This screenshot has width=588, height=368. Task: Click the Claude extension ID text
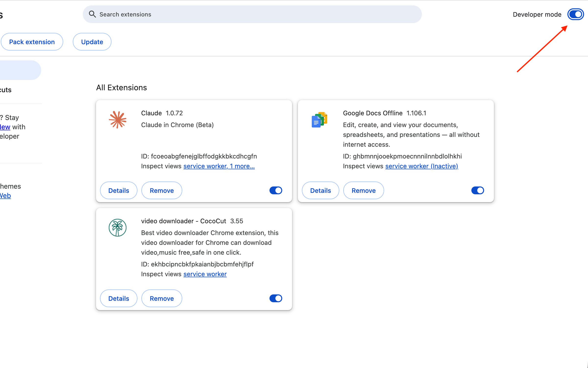click(199, 156)
